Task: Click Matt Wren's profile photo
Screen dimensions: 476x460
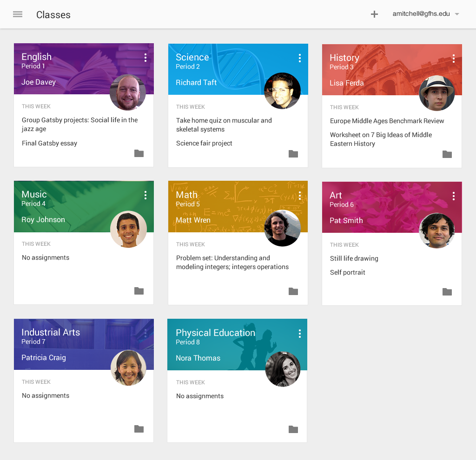Action: click(x=282, y=229)
